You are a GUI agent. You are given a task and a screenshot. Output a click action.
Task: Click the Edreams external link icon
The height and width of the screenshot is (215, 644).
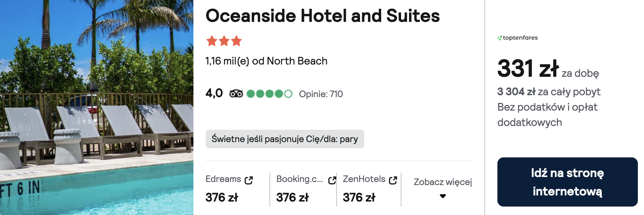tap(249, 180)
